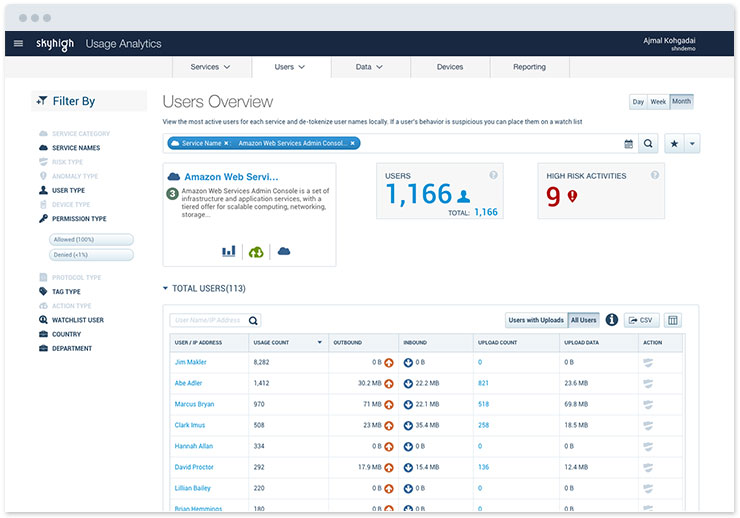Click action icon for Marcus Bryan row

648,404
